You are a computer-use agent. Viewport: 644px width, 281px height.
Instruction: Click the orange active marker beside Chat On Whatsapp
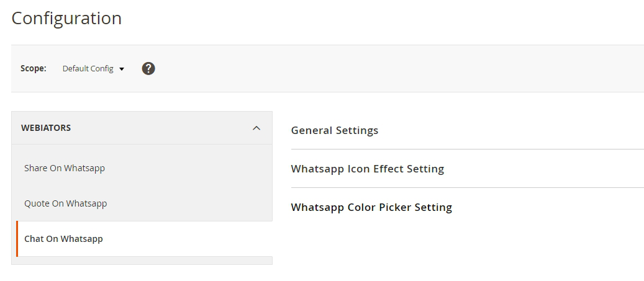click(x=17, y=239)
